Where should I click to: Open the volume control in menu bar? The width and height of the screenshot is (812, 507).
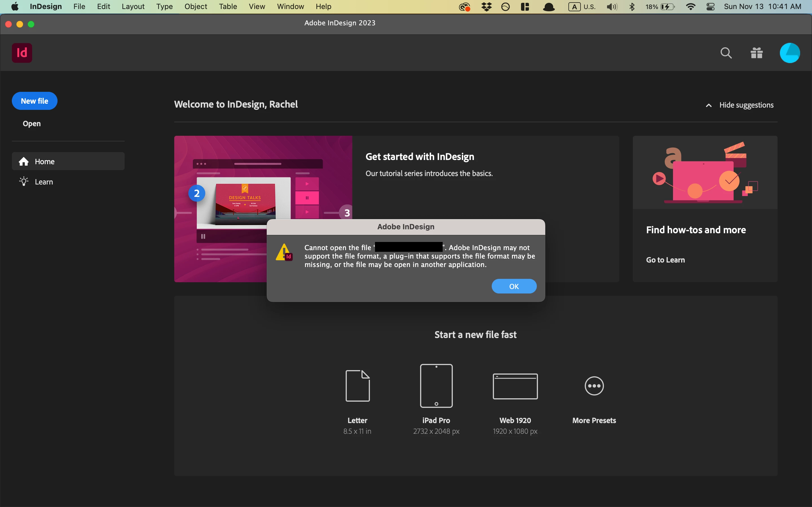612,7
